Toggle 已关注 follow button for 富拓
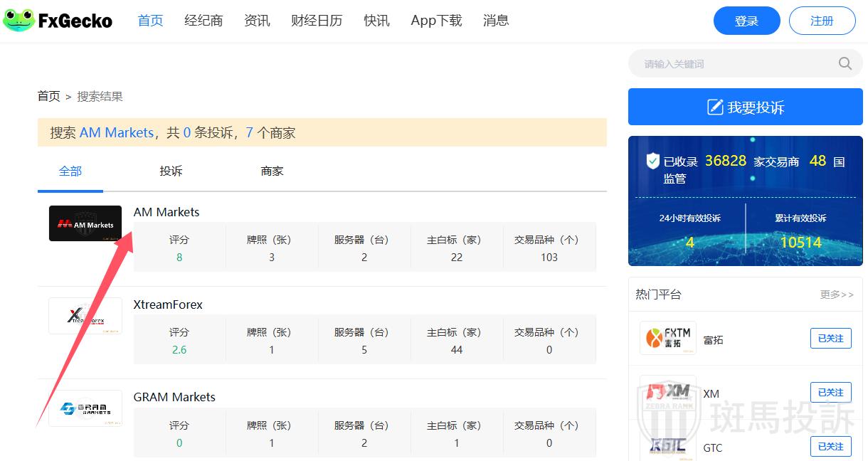The image size is (868, 461). 830,339
